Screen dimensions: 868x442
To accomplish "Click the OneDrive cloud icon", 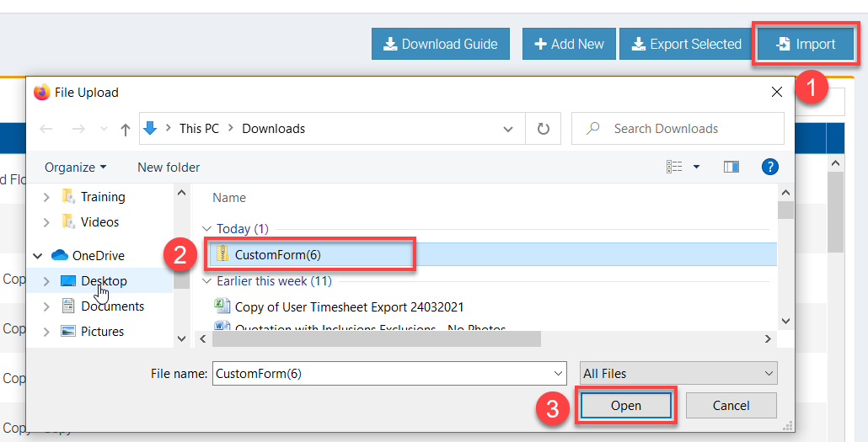I will pyautogui.click(x=60, y=255).
